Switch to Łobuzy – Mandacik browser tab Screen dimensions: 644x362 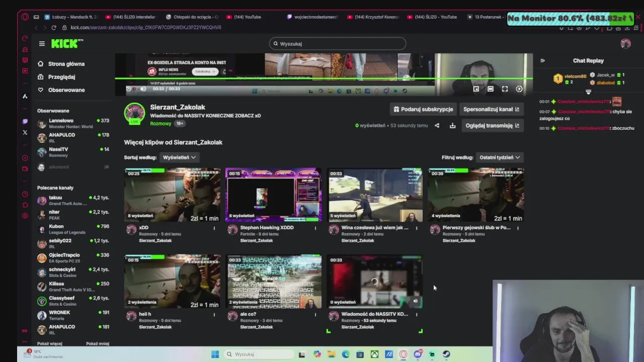[x=71, y=17]
